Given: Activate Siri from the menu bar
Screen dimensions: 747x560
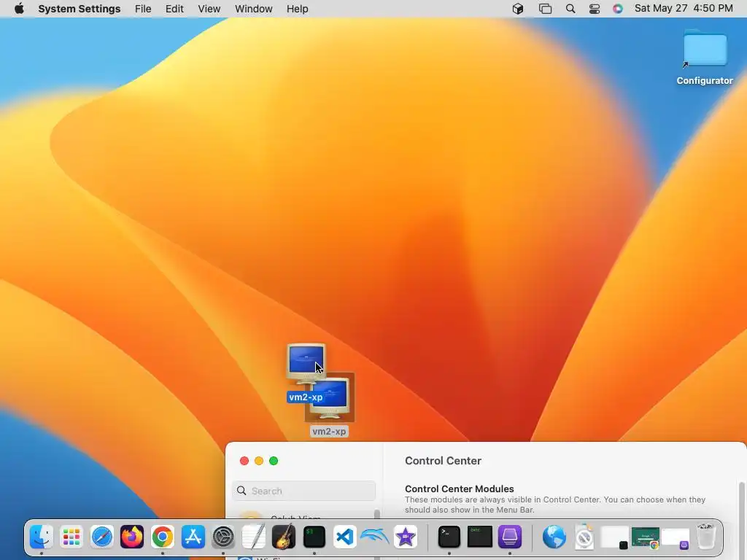Looking at the screenshot, I should [618, 9].
